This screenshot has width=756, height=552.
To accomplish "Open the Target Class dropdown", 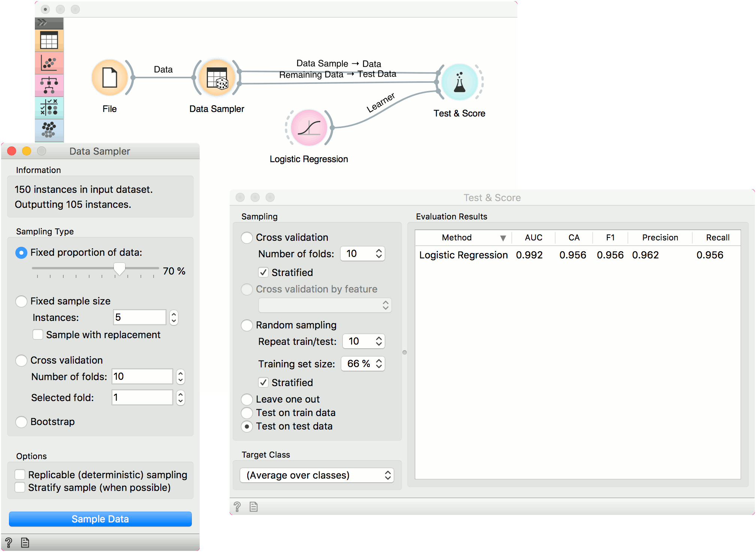I will pyautogui.click(x=317, y=475).
